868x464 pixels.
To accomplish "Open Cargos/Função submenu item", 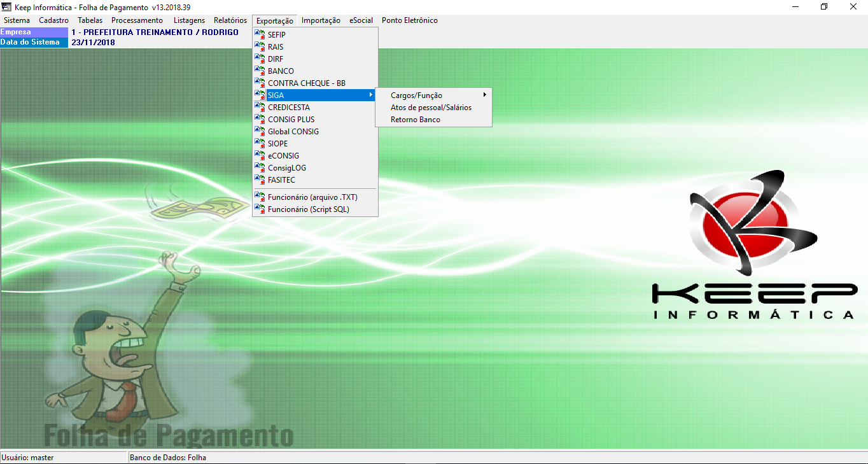I will [x=433, y=95].
